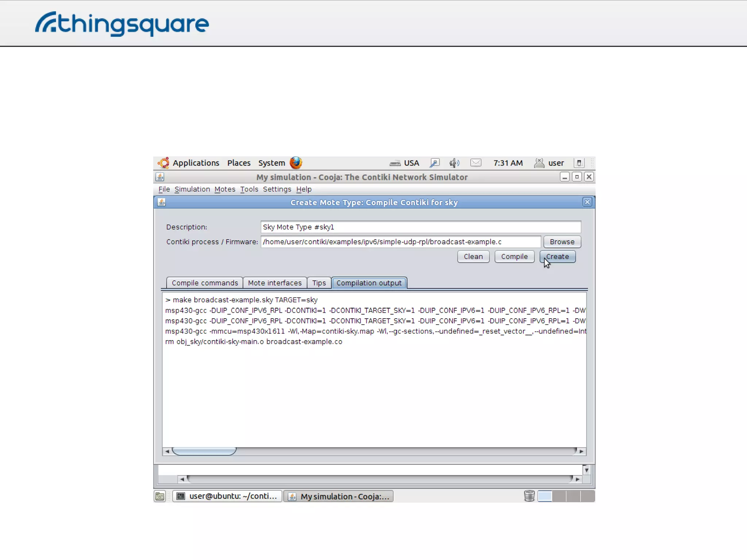
Task: Open the Motes menu
Action: [x=225, y=189]
